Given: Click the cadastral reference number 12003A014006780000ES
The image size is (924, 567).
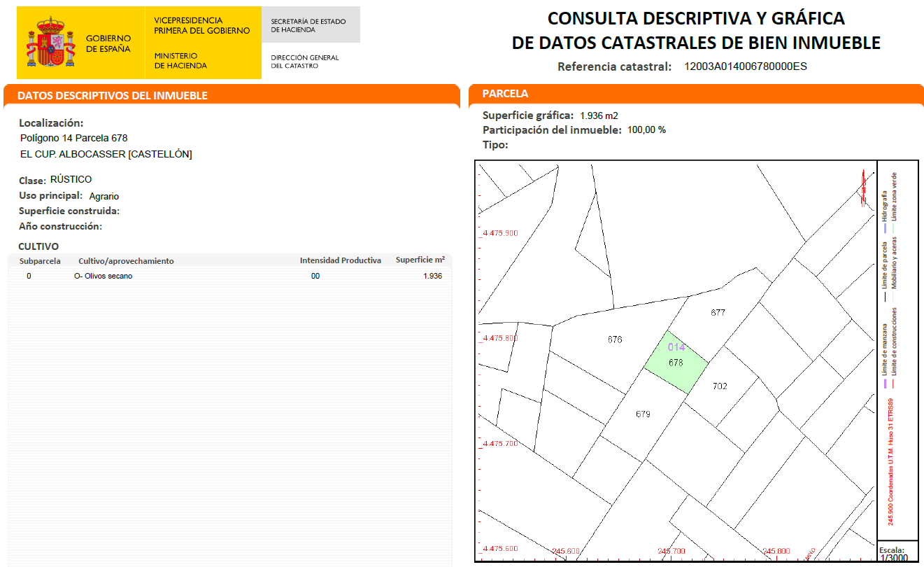Looking at the screenshot, I should (x=746, y=67).
